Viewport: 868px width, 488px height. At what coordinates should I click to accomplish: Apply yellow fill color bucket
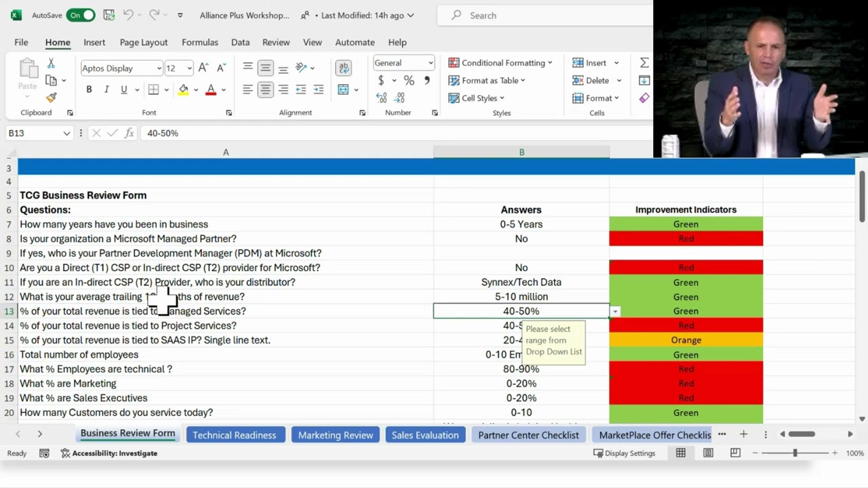(x=183, y=89)
